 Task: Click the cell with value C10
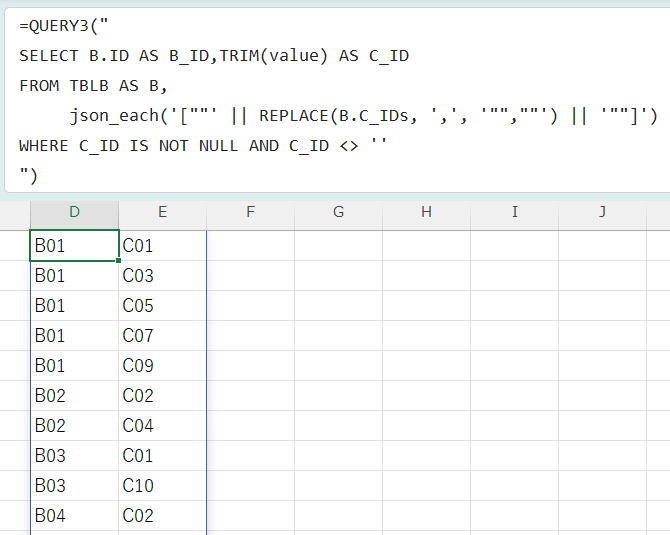[162, 486]
